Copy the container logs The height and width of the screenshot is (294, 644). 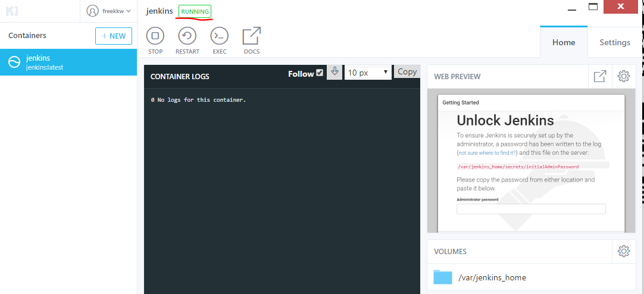(407, 72)
